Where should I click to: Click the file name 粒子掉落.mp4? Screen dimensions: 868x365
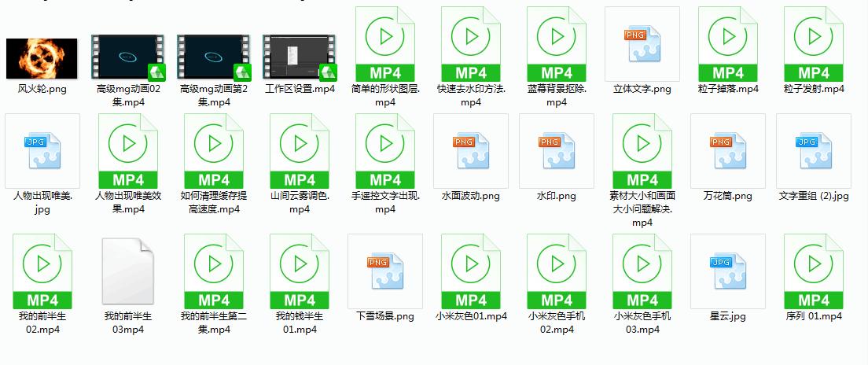point(728,89)
